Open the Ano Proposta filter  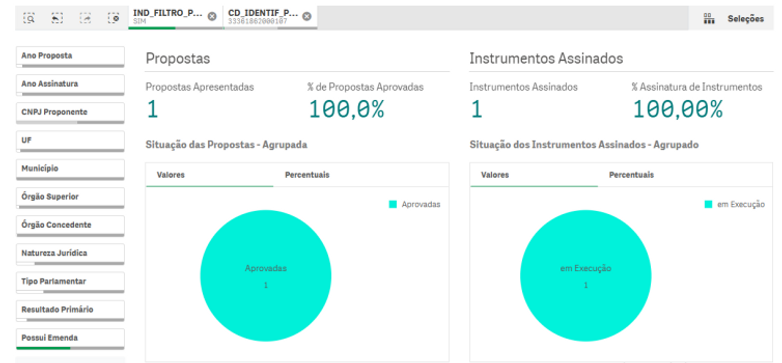(70, 57)
